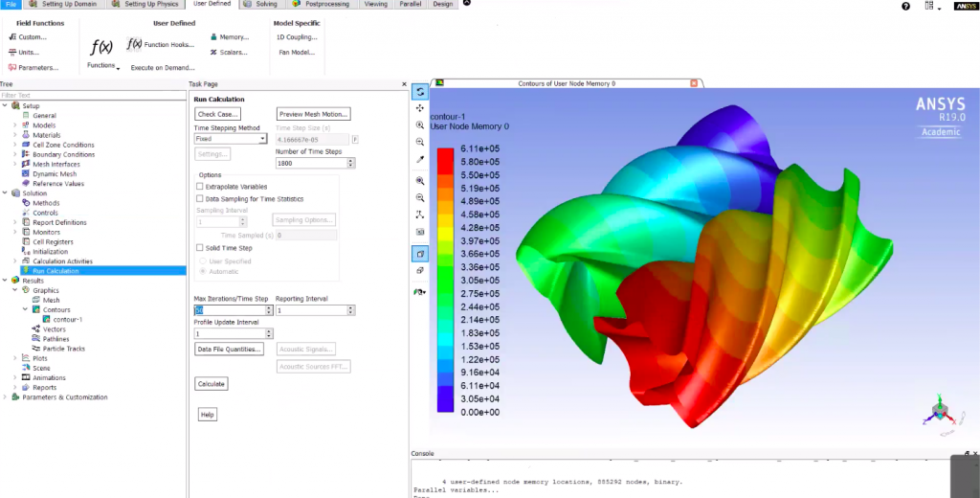980x498 pixels.
Task: Select the highlighted projection view icon
Action: [420, 254]
